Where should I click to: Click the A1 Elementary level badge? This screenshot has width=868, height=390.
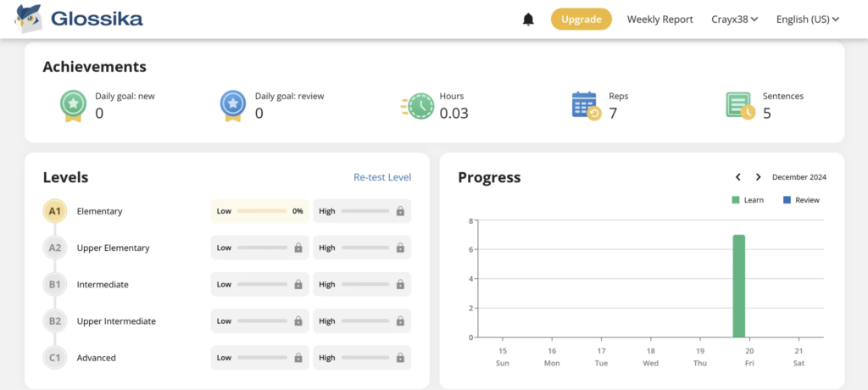pyautogui.click(x=55, y=211)
